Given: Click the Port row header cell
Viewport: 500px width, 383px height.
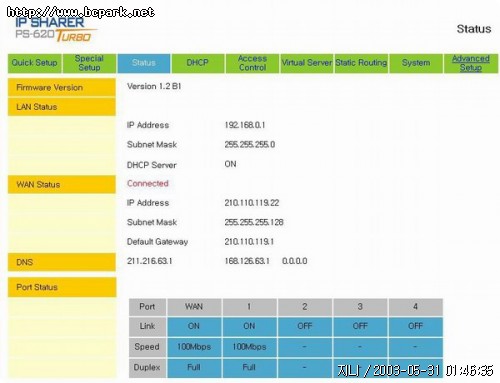Looking at the screenshot, I should (147, 307).
